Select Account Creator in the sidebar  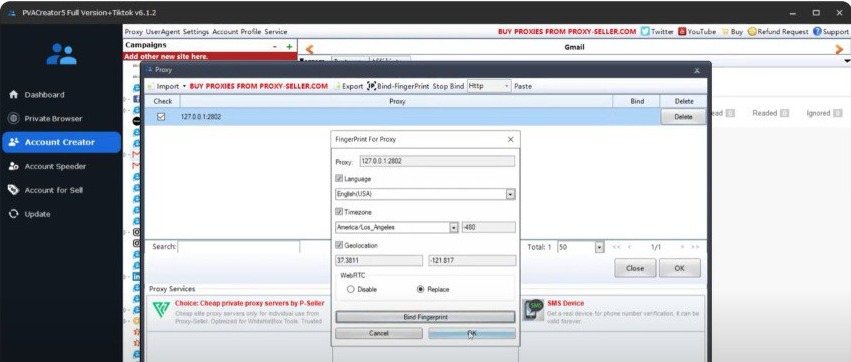point(61,142)
